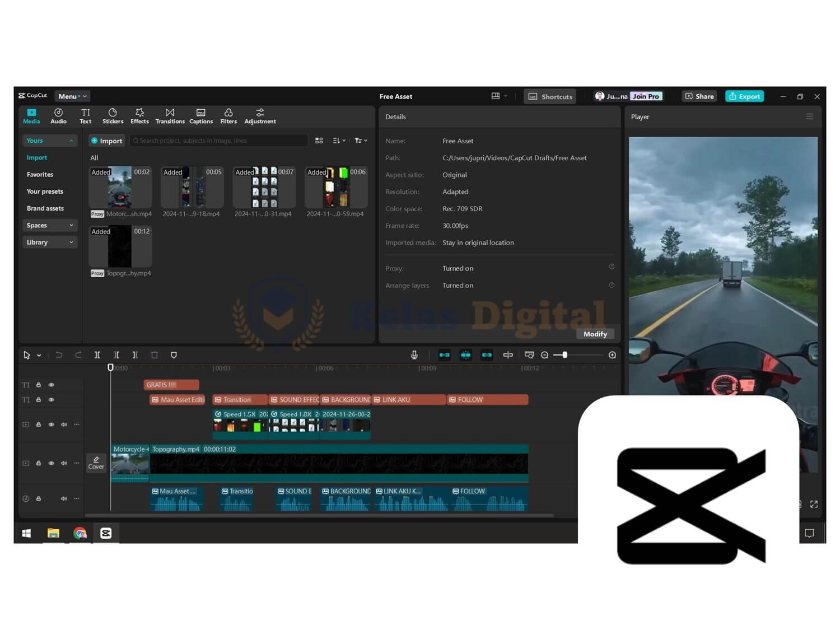Screen dimensions: 840x630
Task: Open the Windows Start menu
Action: (x=26, y=533)
